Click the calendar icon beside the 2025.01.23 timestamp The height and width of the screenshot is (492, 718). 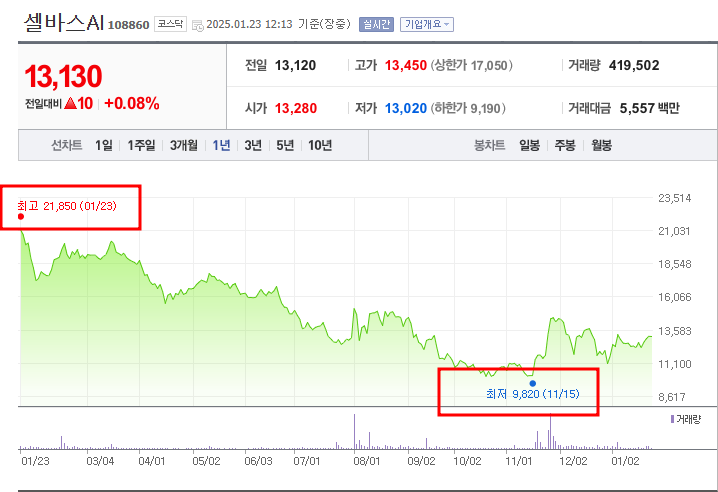tap(198, 26)
